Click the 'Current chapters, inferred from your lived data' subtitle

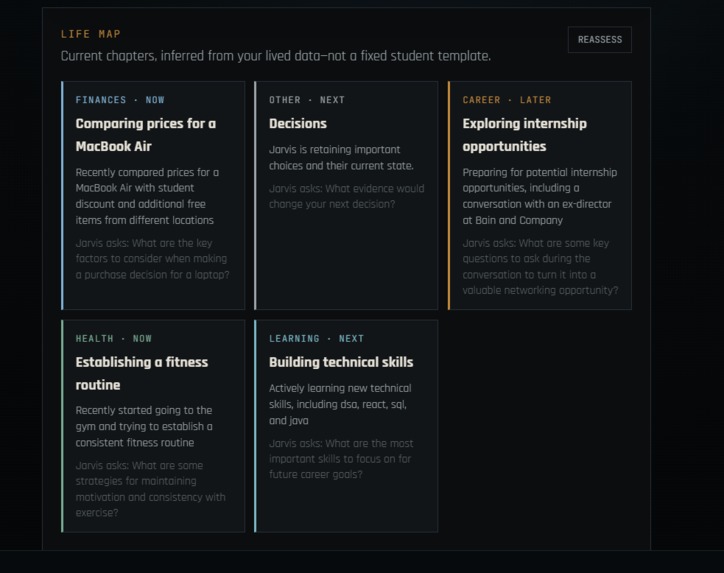(x=276, y=56)
